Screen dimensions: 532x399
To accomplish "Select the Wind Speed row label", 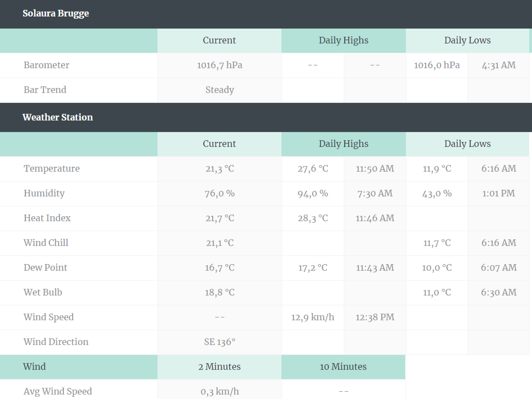I will pyautogui.click(x=48, y=317).
